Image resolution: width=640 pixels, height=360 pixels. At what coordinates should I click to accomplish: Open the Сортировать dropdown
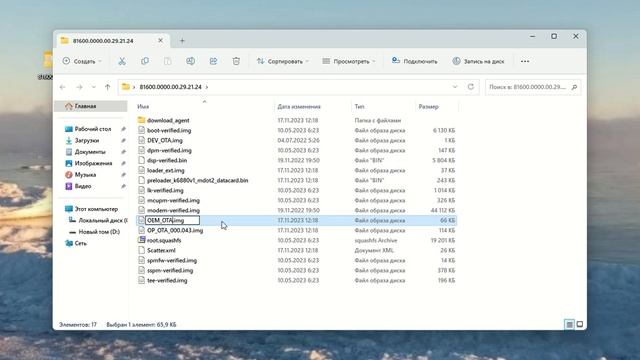point(282,61)
